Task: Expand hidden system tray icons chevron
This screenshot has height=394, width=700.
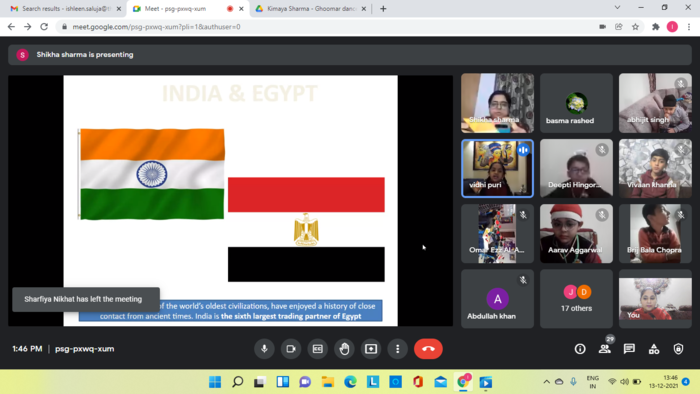Action: [x=546, y=382]
